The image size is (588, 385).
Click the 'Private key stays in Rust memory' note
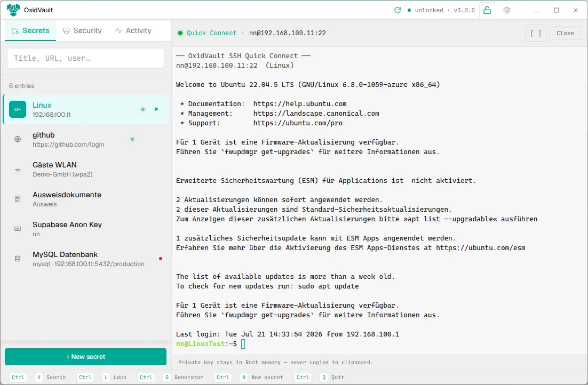tap(276, 363)
